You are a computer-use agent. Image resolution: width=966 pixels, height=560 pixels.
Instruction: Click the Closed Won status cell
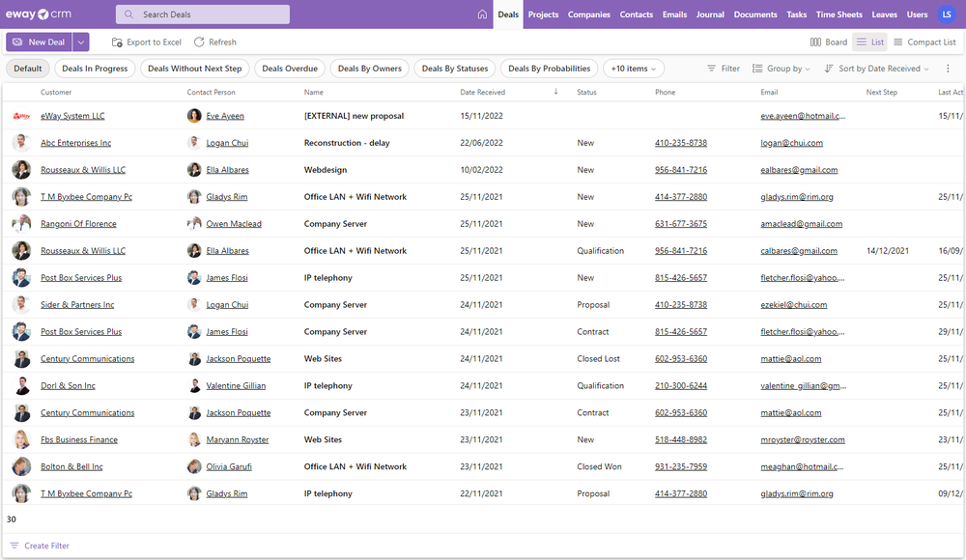coord(599,466)
